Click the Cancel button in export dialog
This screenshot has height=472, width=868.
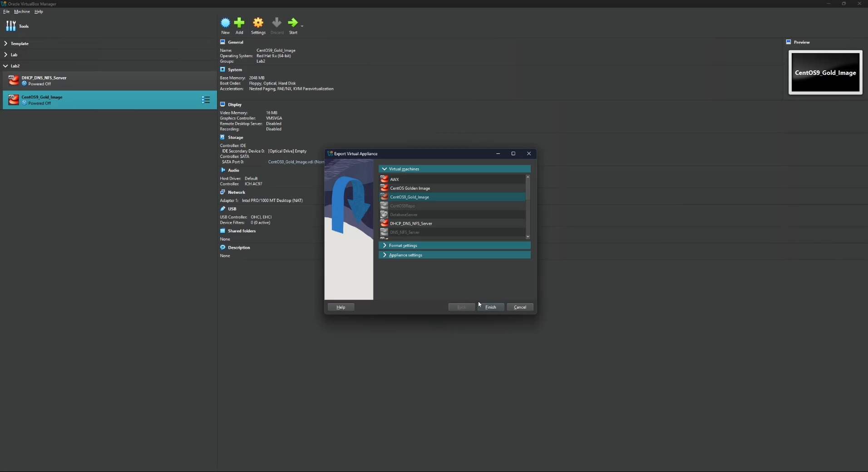[520, 307]
